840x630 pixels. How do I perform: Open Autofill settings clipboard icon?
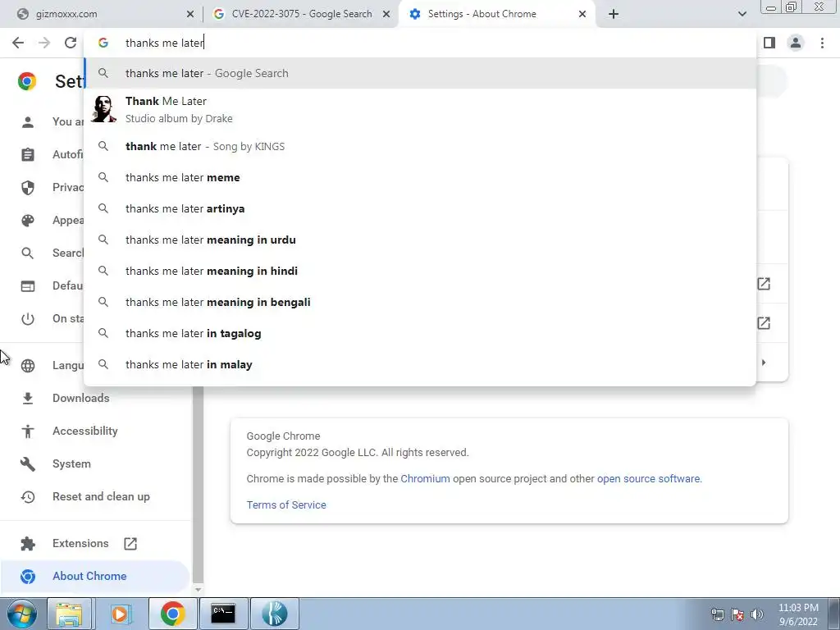pyautogui.click(x=28, y=155)
